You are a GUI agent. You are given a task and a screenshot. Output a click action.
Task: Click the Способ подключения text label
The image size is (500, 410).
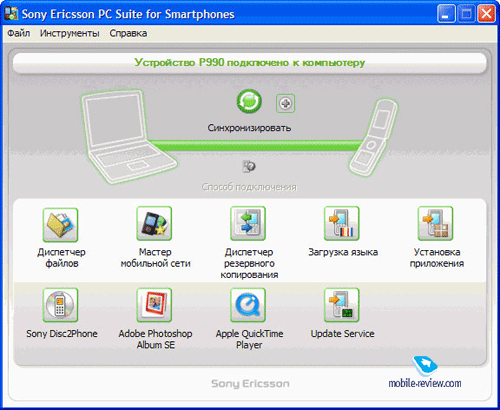pyautogui.click(x=249, y=187)
